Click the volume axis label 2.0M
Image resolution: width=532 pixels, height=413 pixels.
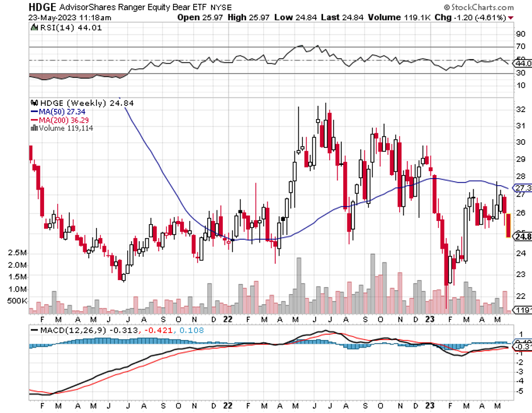point(17,265)
